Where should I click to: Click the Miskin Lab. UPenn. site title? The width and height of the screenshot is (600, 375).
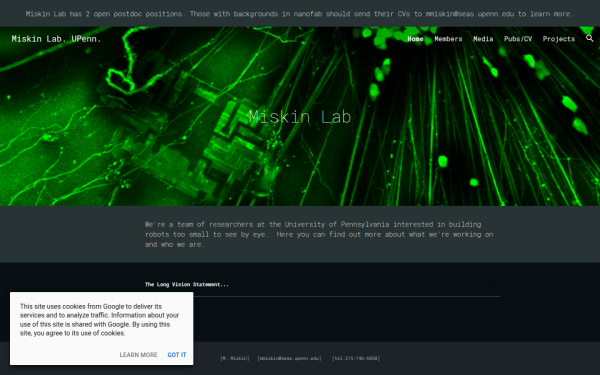tap(56, 39)
